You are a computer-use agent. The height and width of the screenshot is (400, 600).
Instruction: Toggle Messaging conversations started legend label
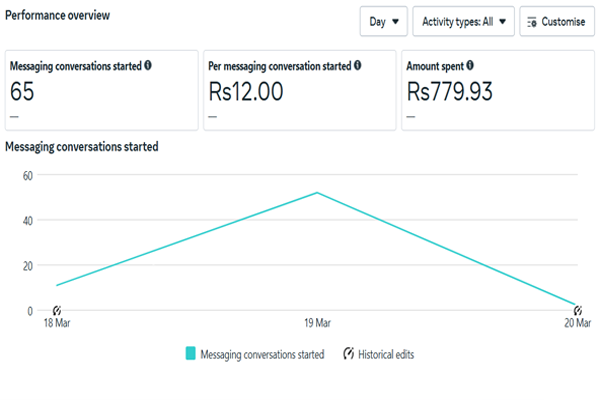(x=262, y=354)
